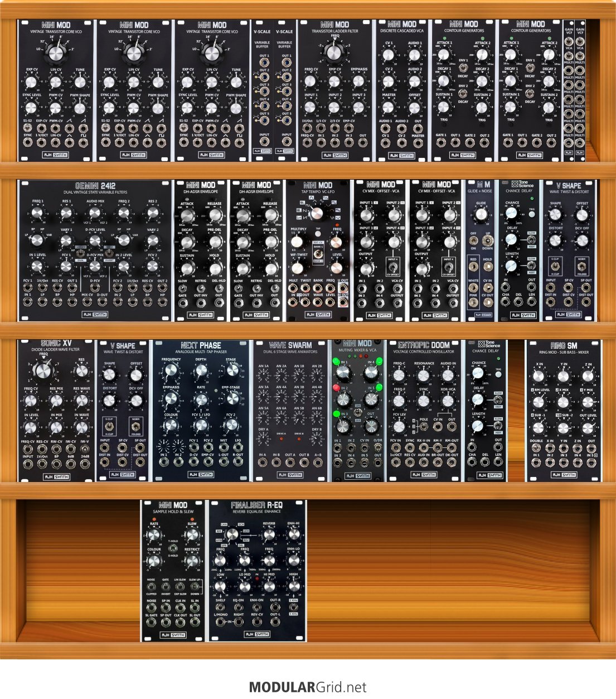Click the 1v/OCT jack on Entropic Doom
616x699 pixels.
pyautogui.click(x=396, y=462)
